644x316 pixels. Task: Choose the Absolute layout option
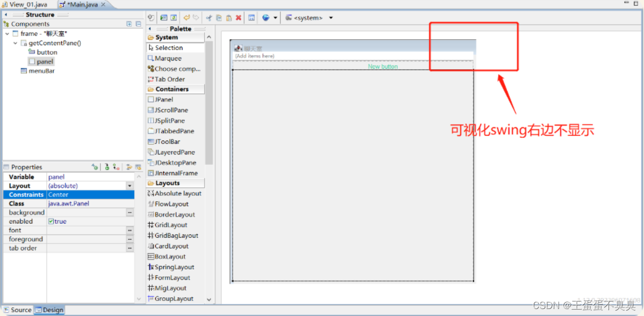(173, 193)
